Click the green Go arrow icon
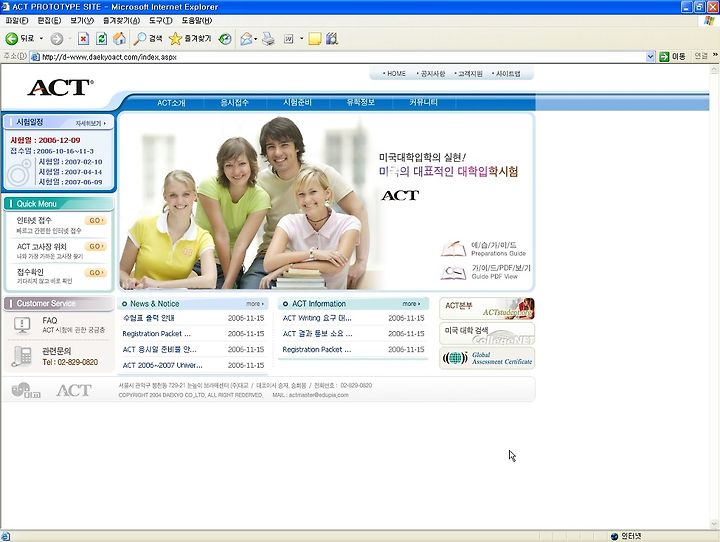The image size is (720, 542). (664, 56)
